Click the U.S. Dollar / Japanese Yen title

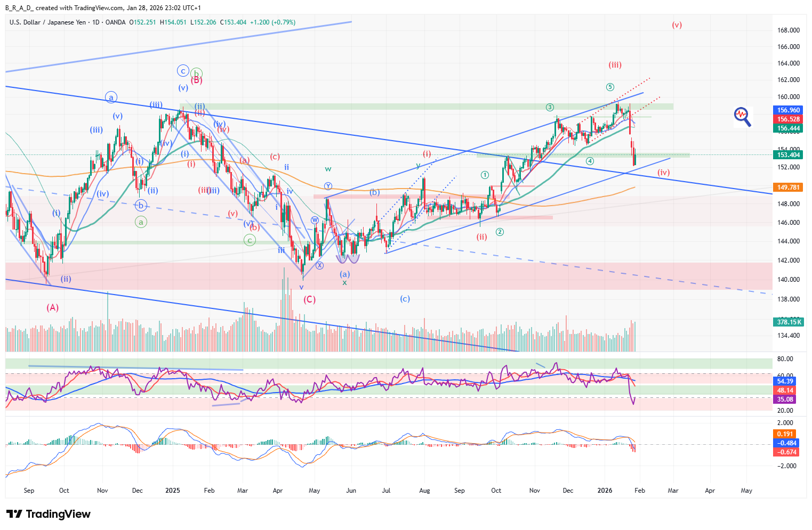click(47, 22)
